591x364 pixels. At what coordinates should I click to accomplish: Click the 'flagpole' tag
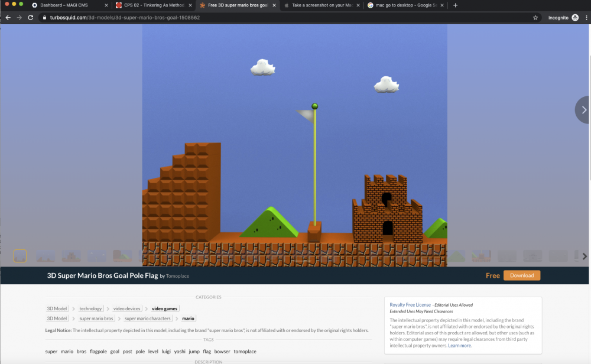click(98, 352)
